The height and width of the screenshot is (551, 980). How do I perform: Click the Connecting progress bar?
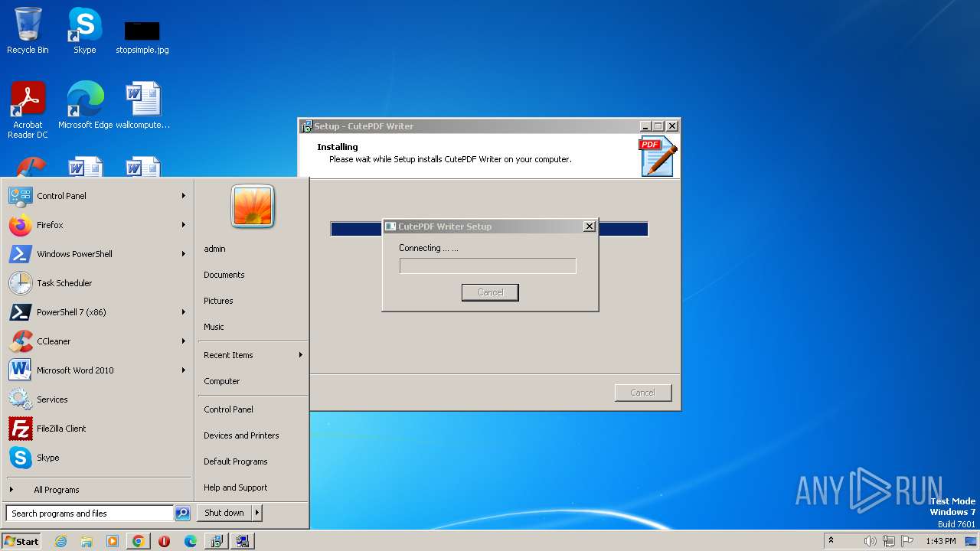pyautogui.click(x=488, y=266)
